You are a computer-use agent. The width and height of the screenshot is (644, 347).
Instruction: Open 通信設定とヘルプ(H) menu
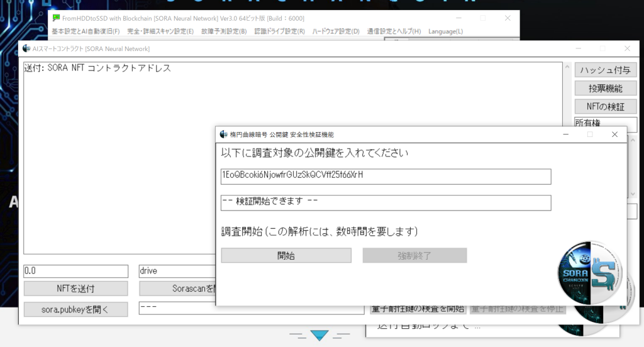(394, 31)
